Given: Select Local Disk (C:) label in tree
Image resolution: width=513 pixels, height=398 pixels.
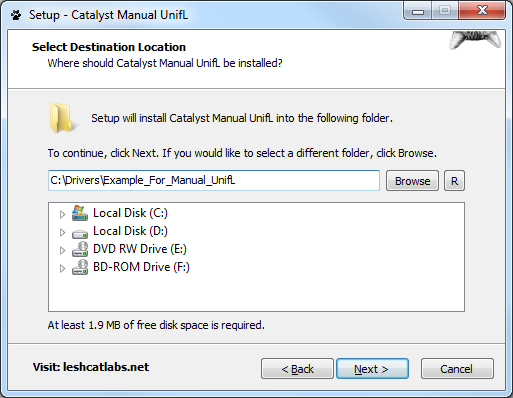Looking at the screenshot, I should pyautogui.click(x=130, y=213).
